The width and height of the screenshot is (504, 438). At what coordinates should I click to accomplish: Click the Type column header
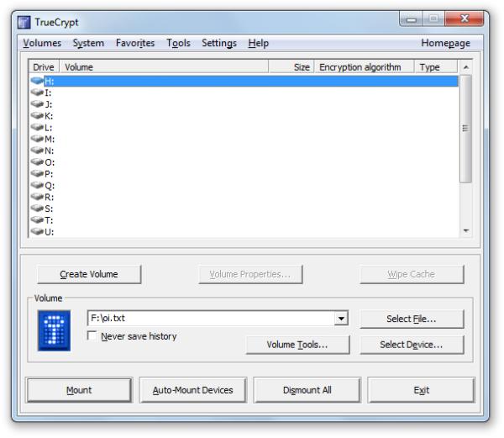pyautogui.click(x=436, y=67)
